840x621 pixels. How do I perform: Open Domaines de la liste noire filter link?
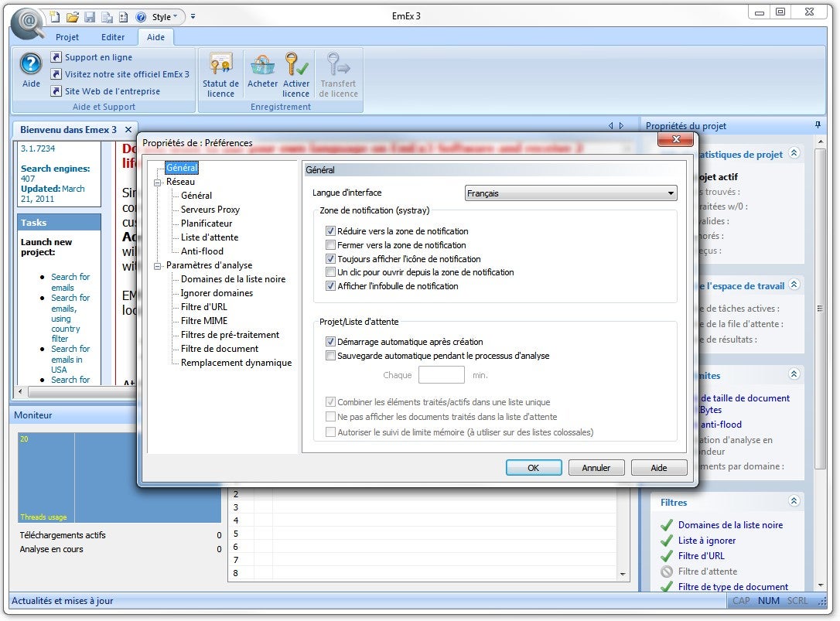tap(730, 525)
